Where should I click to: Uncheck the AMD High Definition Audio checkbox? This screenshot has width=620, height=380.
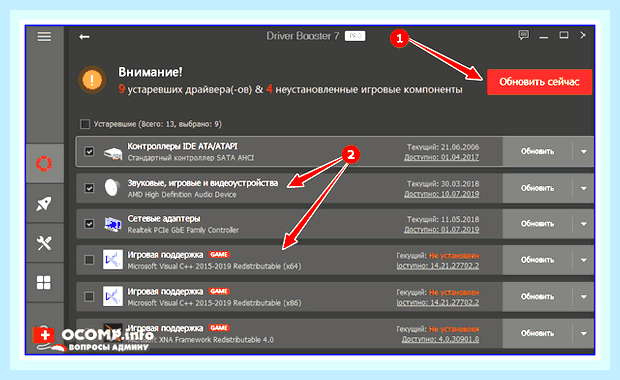click(x=89, y=188)
